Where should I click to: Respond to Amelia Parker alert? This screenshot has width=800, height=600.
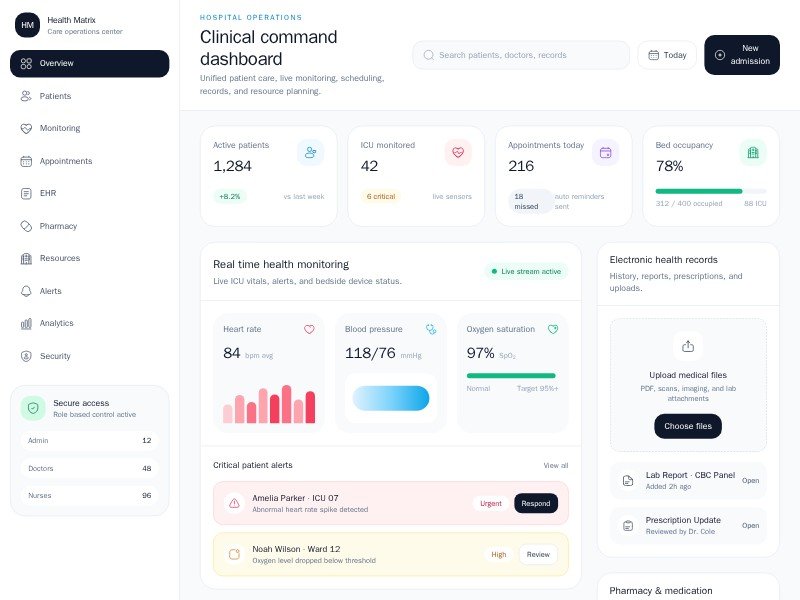[536, 503]
